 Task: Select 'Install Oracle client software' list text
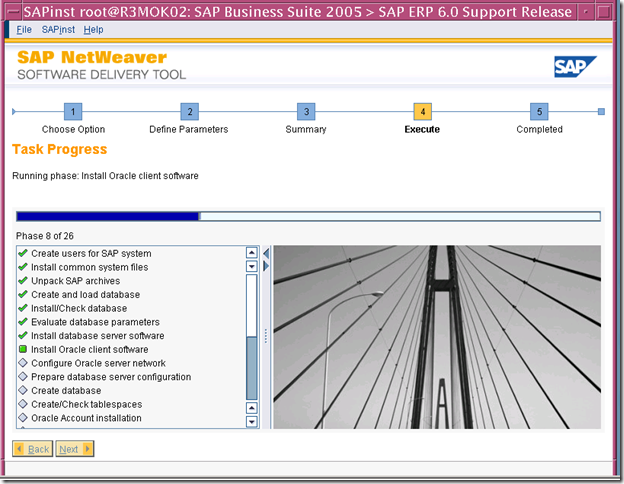(90, 349)
